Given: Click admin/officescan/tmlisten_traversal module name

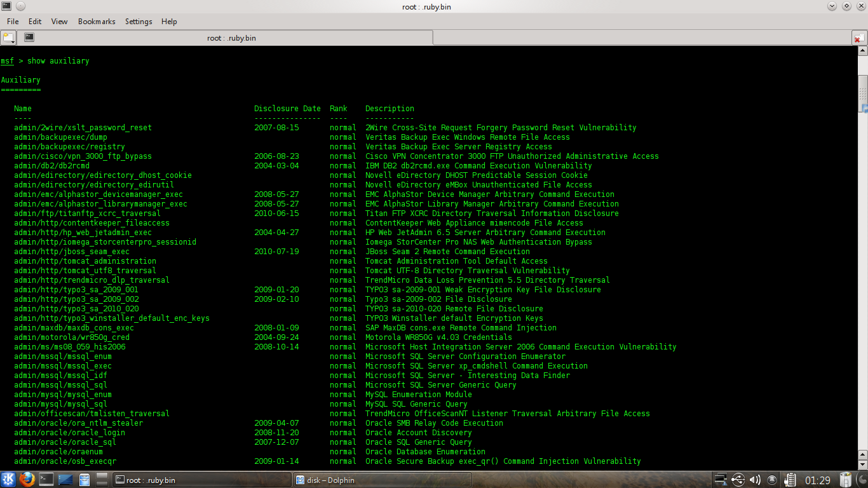Looking at the screenshot, I should click(92, 414).
